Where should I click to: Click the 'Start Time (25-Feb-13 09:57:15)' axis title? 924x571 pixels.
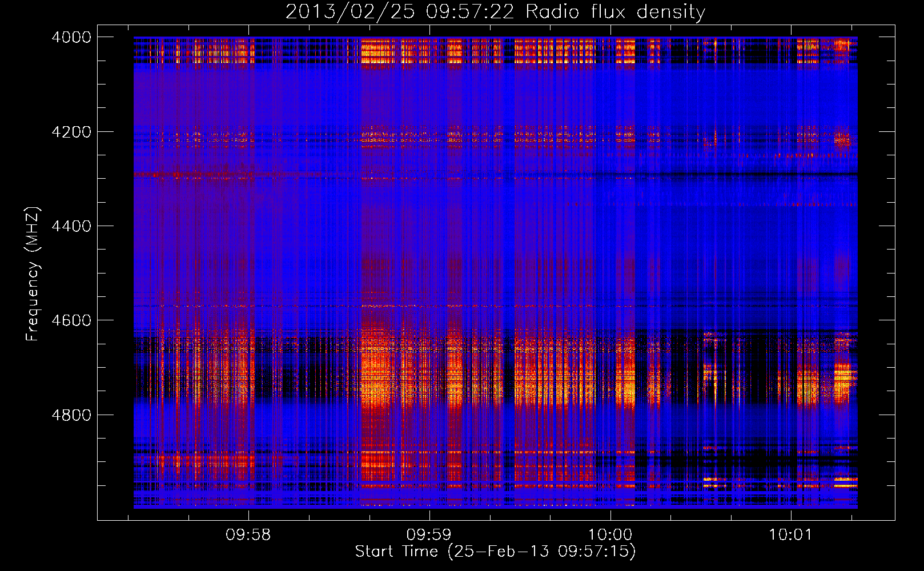[x=496, y=552]
